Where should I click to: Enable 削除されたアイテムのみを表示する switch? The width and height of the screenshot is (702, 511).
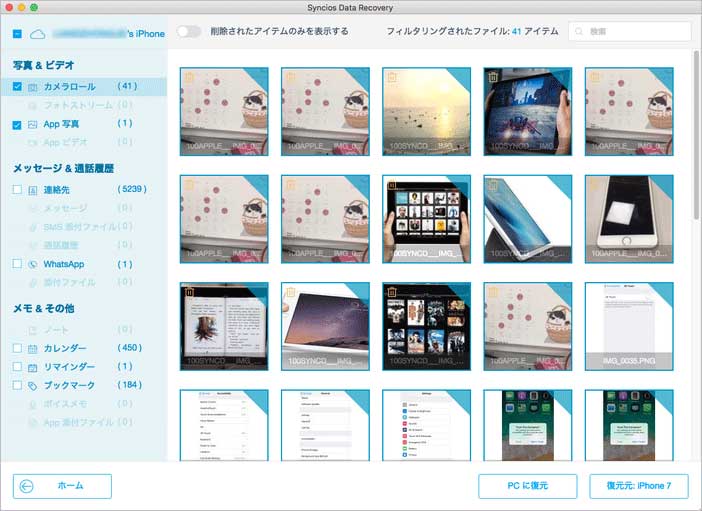click(x=188, y=31)
